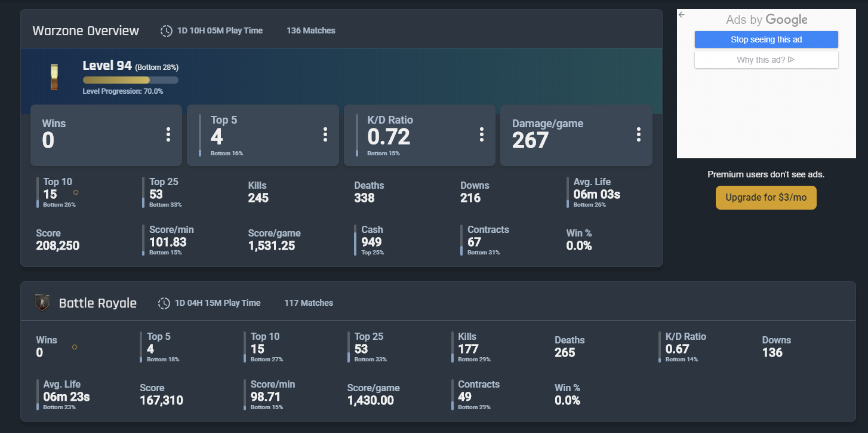
Task: Click the Stop seeing this ad button
Action: point(766,39)
